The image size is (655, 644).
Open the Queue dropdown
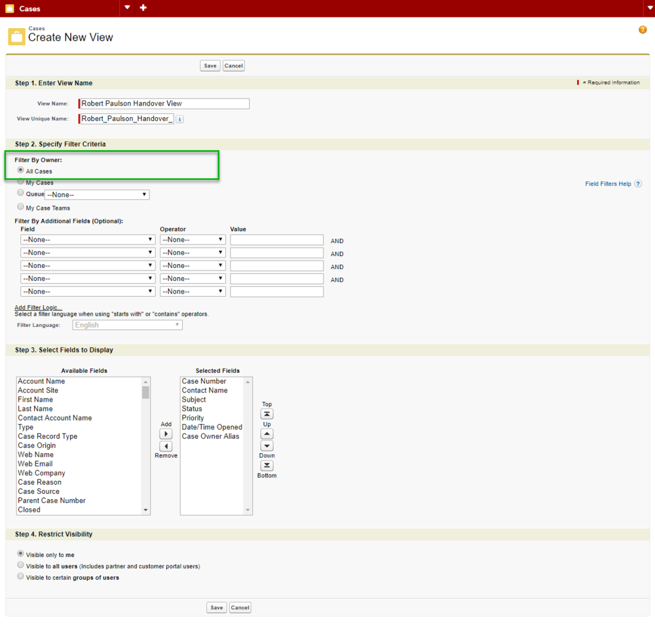(97, 195)
